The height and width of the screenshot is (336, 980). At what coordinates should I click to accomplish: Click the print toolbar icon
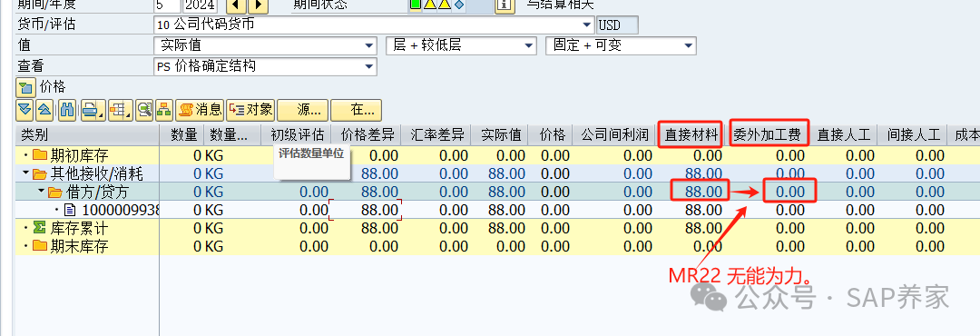tap(93, 110)
